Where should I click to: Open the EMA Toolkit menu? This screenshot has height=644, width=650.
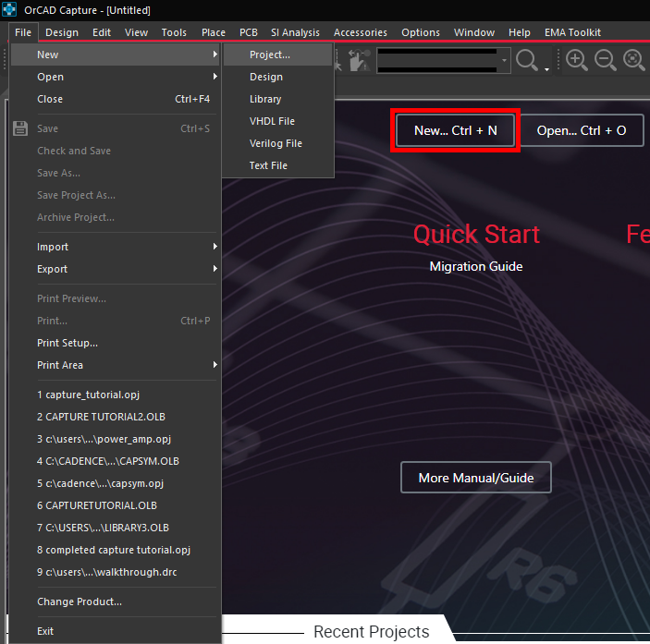(572, 32)
